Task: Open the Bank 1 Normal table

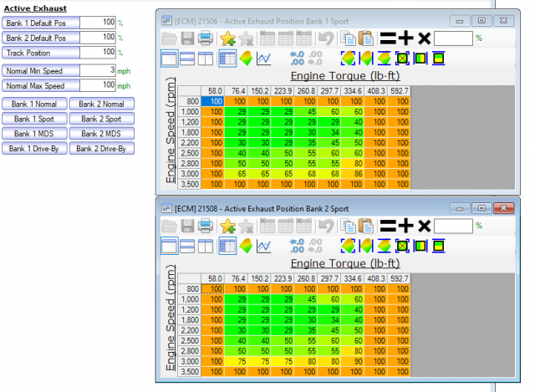Action: pyautogui.click(x=33, y=104)
